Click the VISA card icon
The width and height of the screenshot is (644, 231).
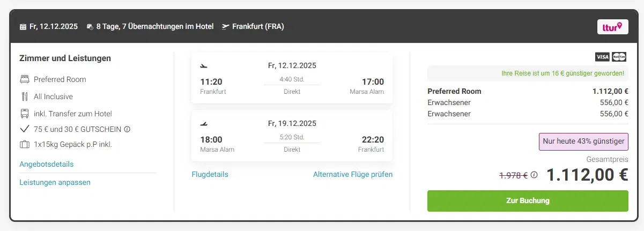click(602, 57)
